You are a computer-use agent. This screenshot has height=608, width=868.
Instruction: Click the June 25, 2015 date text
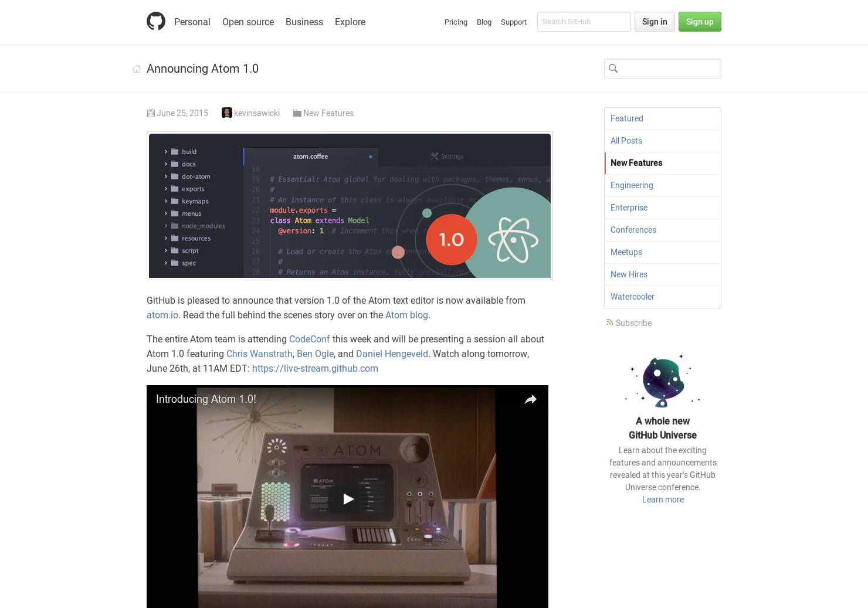tap(182, 113)
